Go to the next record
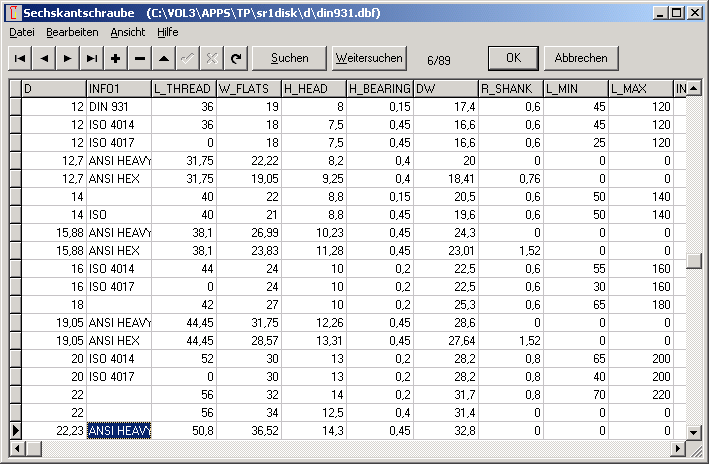The width and height of the screenshot is (709, 464). tap(68, 58)
